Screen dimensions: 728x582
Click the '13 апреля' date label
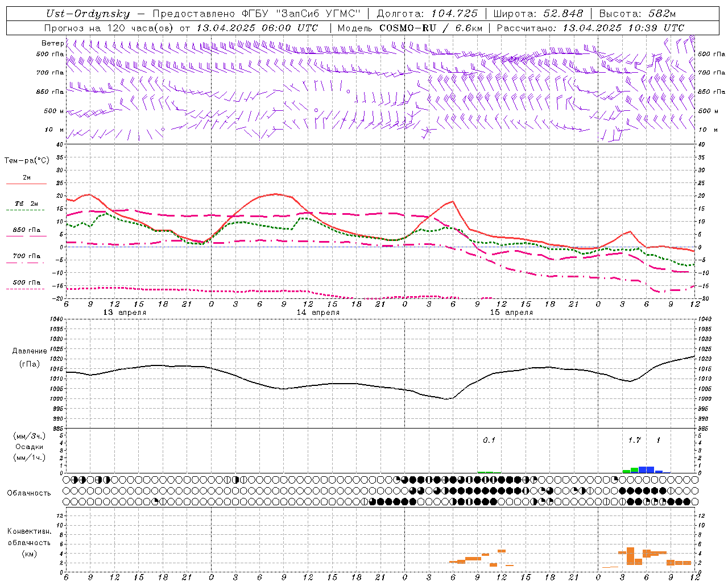[x=125, y=313]
